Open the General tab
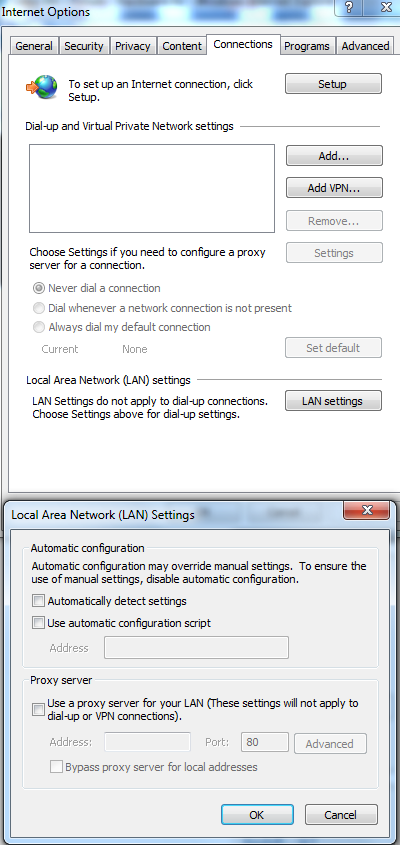The height and width of the screenshot is (845, 400). click(x=34, y=46)
